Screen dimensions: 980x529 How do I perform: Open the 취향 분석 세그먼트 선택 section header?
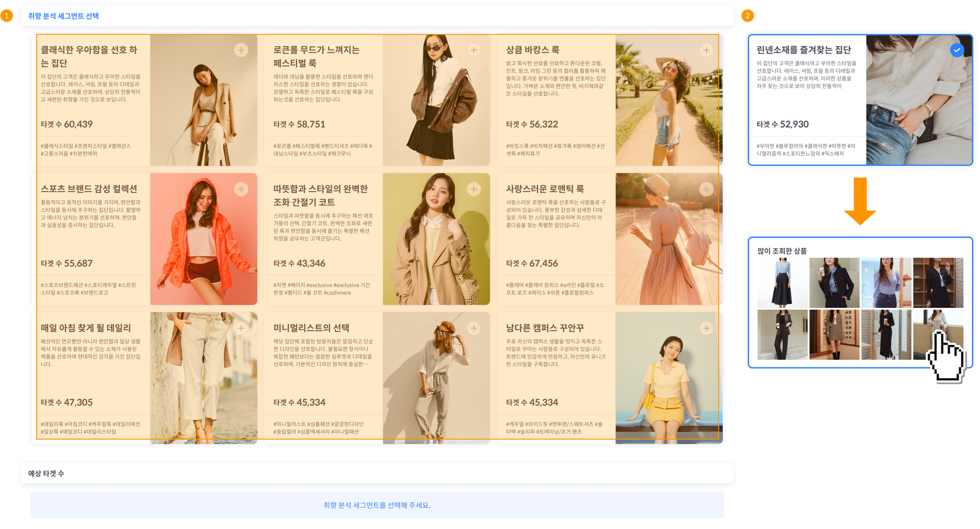[63, 16]
